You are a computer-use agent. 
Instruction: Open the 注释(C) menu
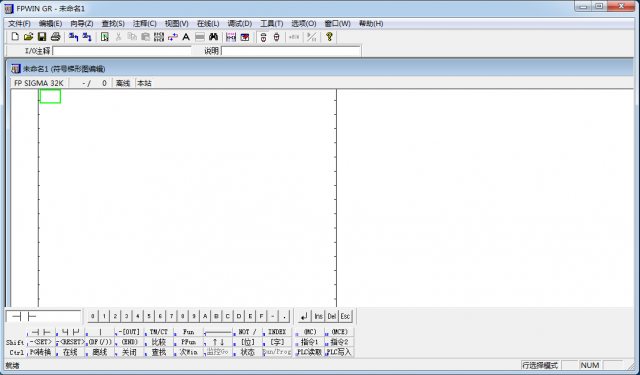pyautogui.click(x=144, y=23)
